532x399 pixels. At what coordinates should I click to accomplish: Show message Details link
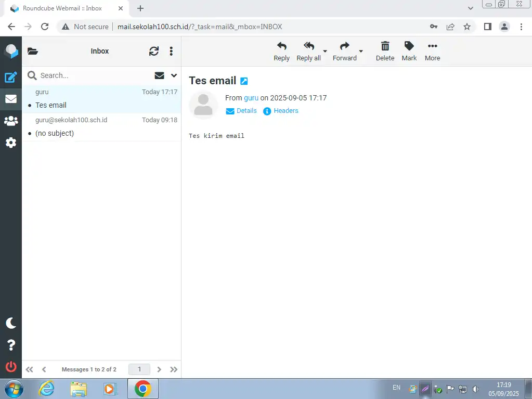point(241,111)
